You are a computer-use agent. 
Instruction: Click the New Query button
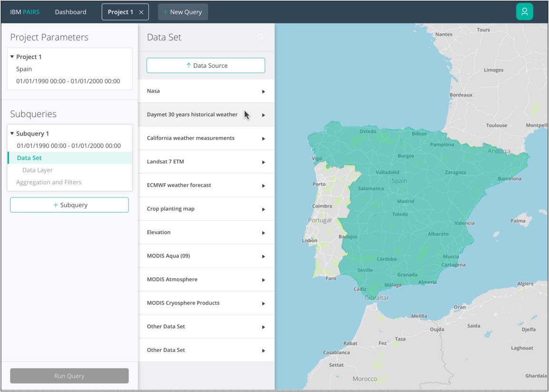pyautogui.click(x=183, y=12)
